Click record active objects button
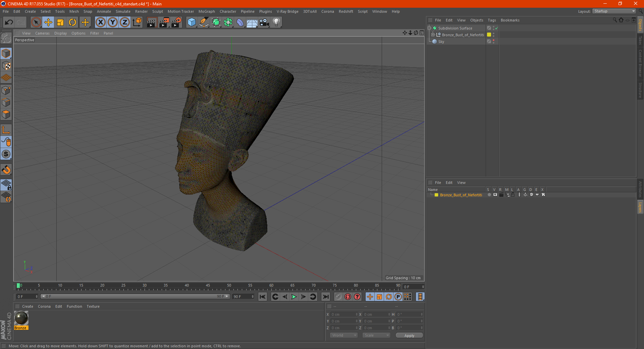Image resolution: width=644 pixels, height=349 pixels. click(338, 297)
